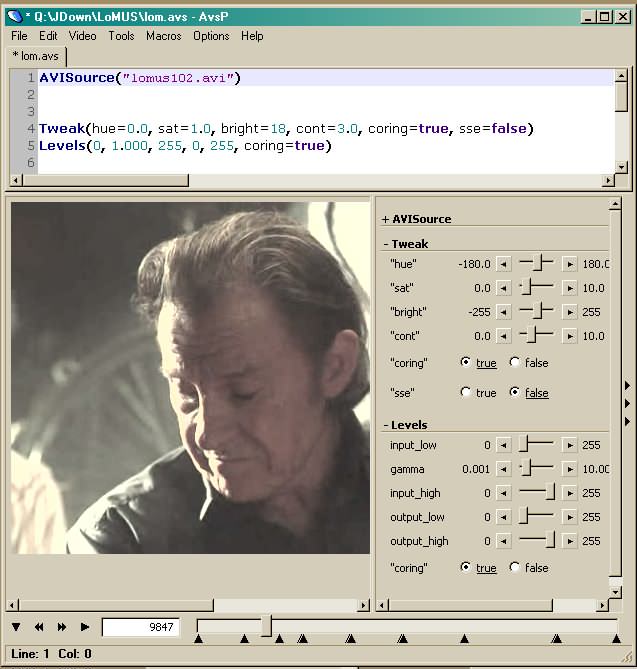
Task: Click the frame number field showing 9847
Action: click(140, 627)
